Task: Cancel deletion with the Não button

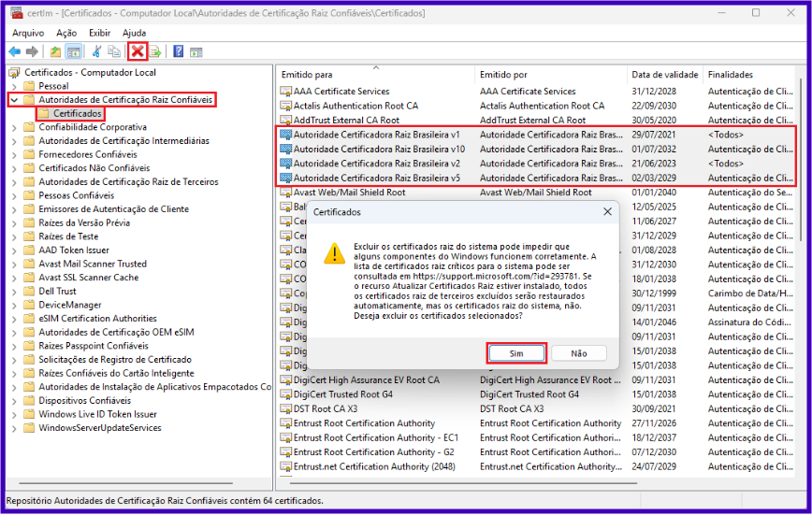Action: pos(578,353)
